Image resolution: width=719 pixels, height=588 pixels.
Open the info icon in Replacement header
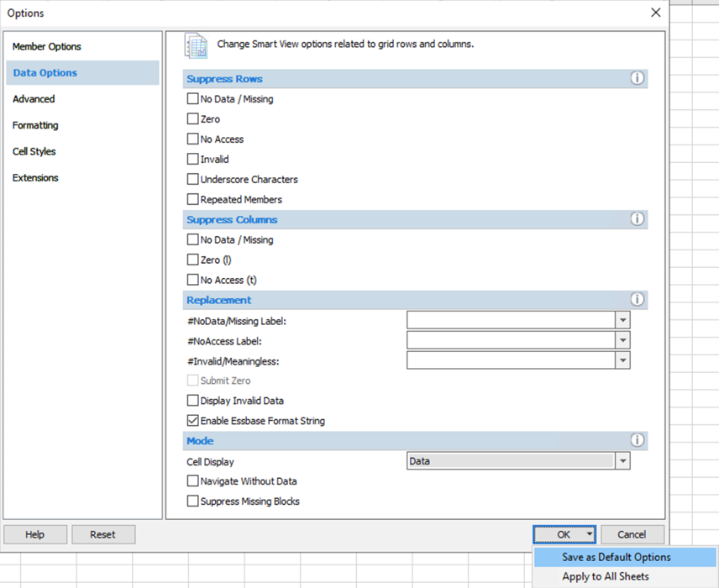[x=637, y=300]
